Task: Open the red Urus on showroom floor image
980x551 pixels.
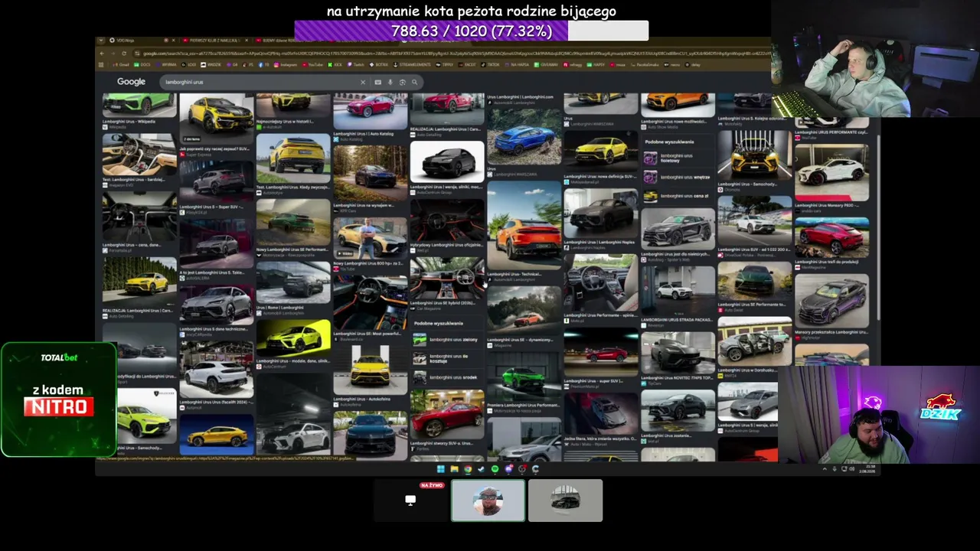Action: click(x=448, y=414)
